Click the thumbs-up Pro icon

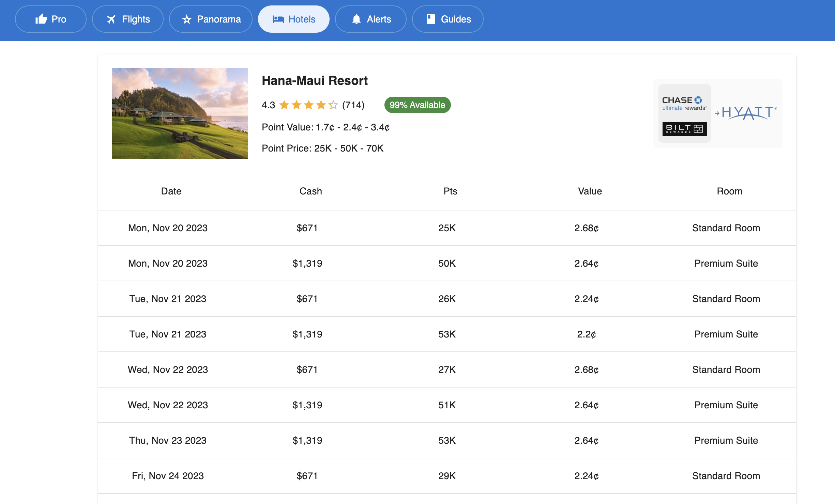coord(41,19)
